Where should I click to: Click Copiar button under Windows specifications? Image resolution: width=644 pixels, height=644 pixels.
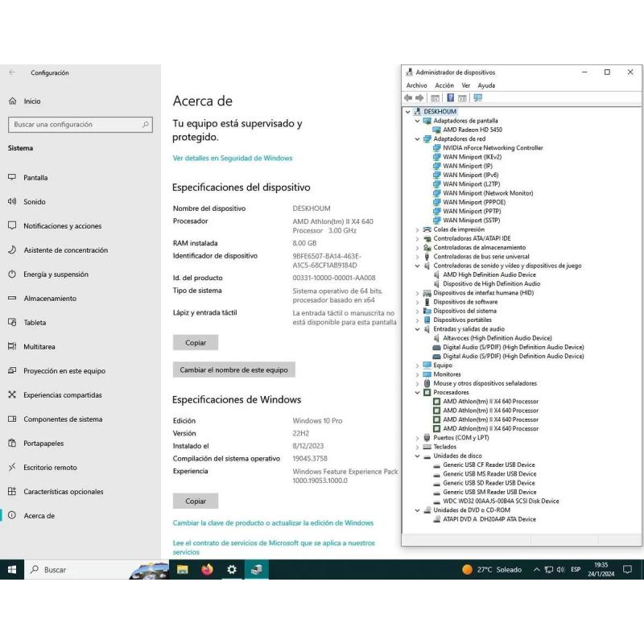(x=196, y=501)
